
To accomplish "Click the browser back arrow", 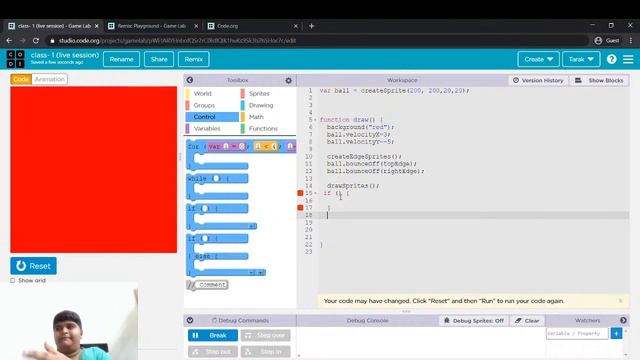I will point(9,41).
